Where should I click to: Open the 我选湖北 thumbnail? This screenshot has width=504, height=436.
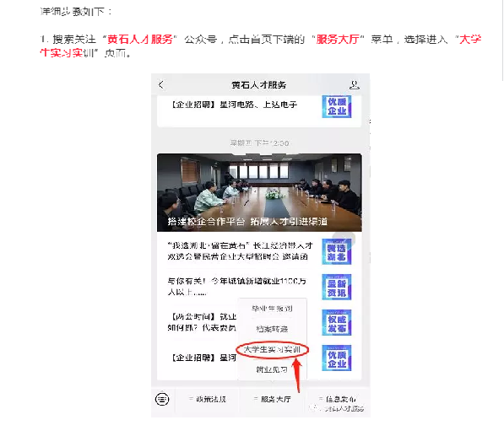(337, 251)
